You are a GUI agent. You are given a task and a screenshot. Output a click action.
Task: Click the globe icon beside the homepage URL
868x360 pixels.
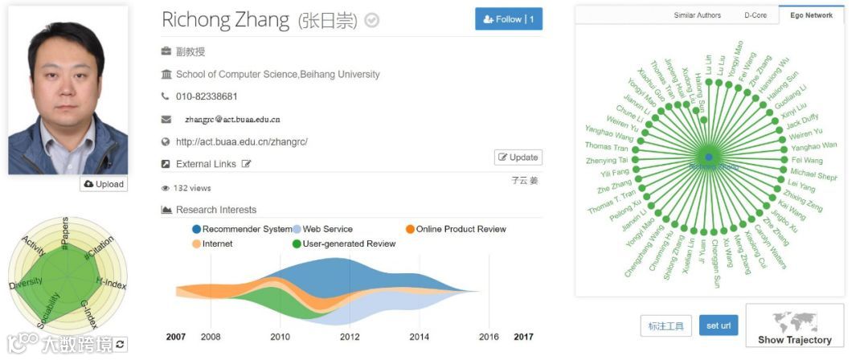pos(166,141)
